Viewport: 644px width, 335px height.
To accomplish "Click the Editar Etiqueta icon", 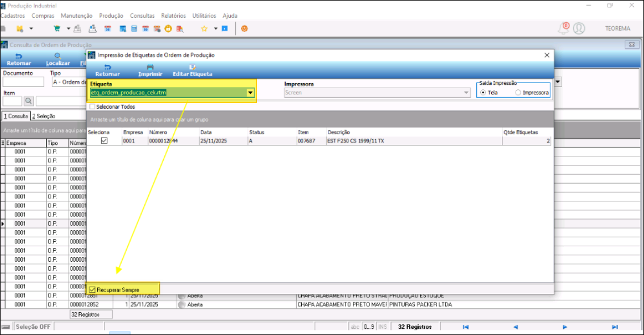I will pyautogui.click(x=192, y=67).
